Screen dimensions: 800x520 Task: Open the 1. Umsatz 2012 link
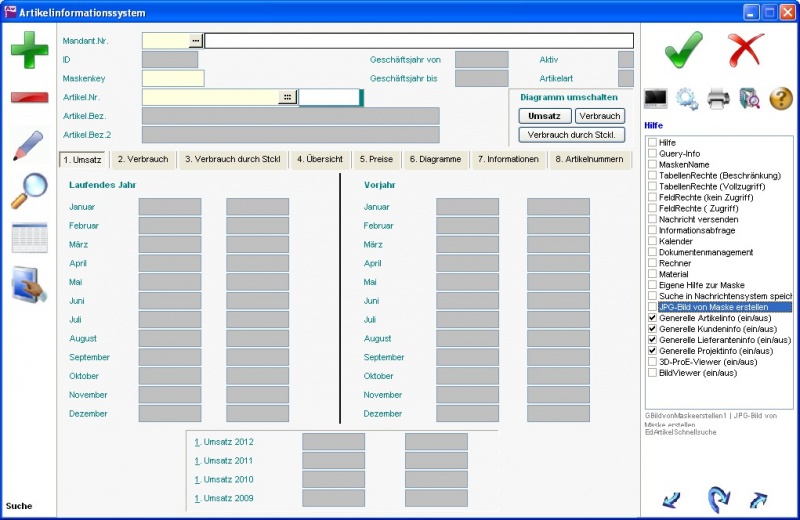(224, 442)
